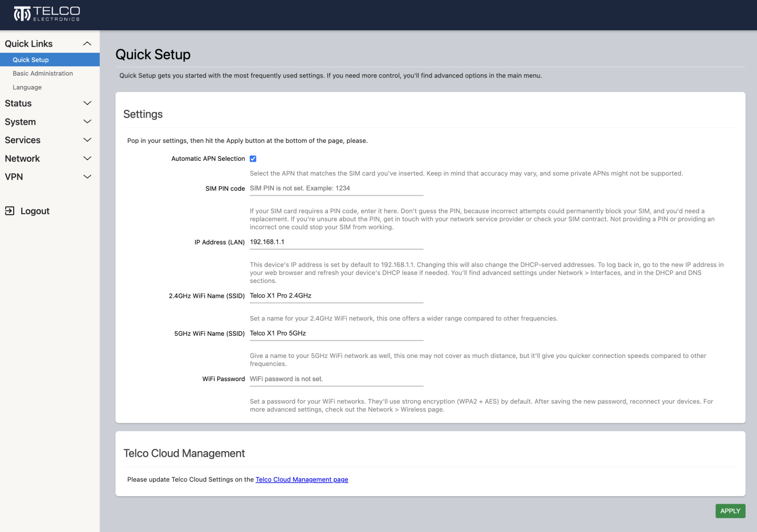Click the Settings section heading
Viewport: 757px width, 532px height.
pos(143,114)
